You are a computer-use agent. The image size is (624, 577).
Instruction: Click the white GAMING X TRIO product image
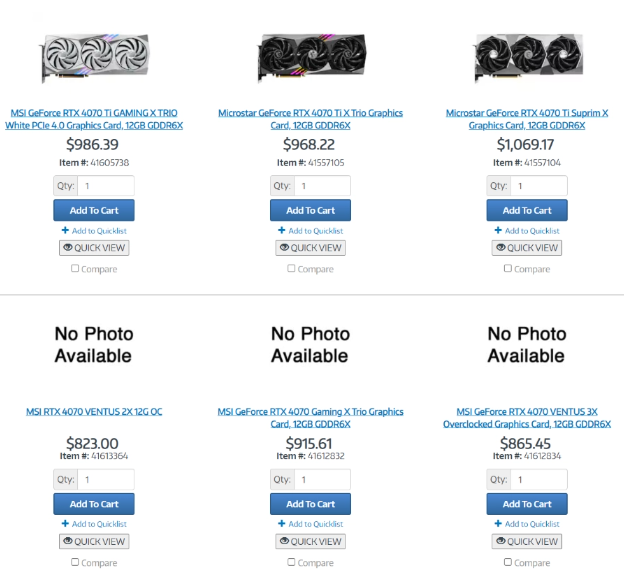pos(94,57)
